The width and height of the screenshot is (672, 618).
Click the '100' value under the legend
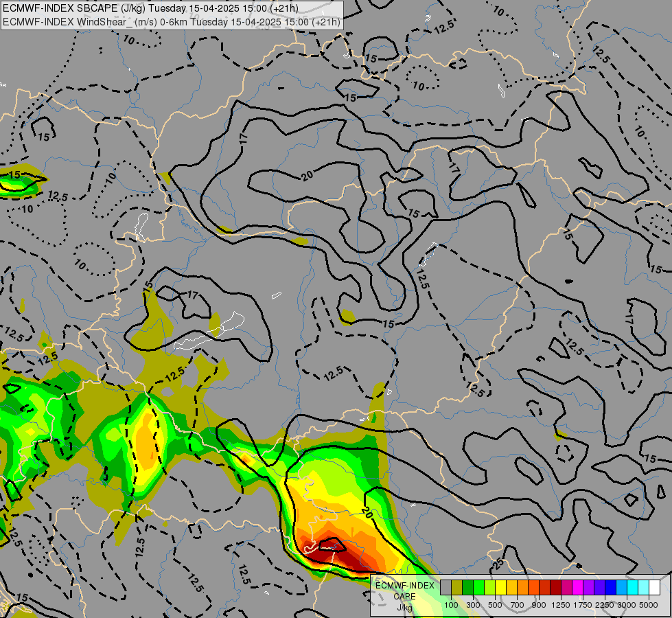pos(451,605)
